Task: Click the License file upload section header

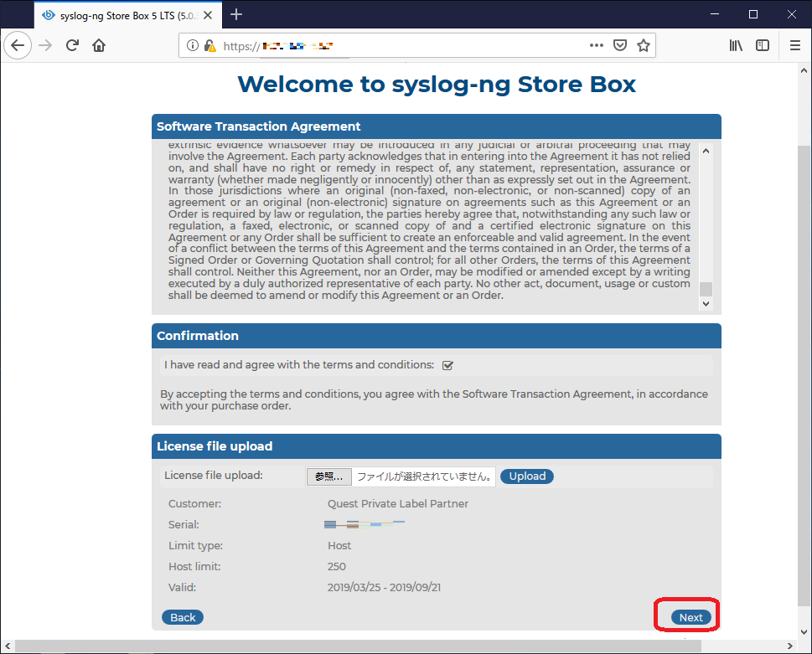Action: pyautogui.click(x=436, y=446)
